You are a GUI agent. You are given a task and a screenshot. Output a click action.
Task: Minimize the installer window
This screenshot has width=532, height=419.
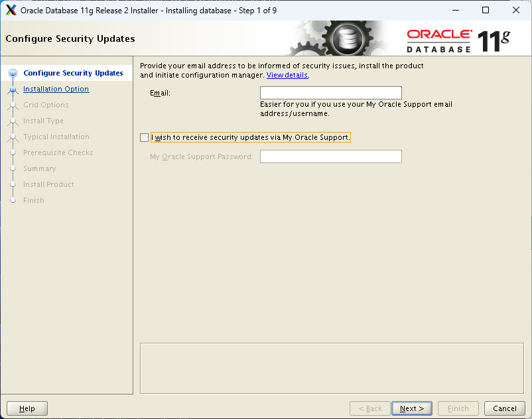tap(456, 10)
